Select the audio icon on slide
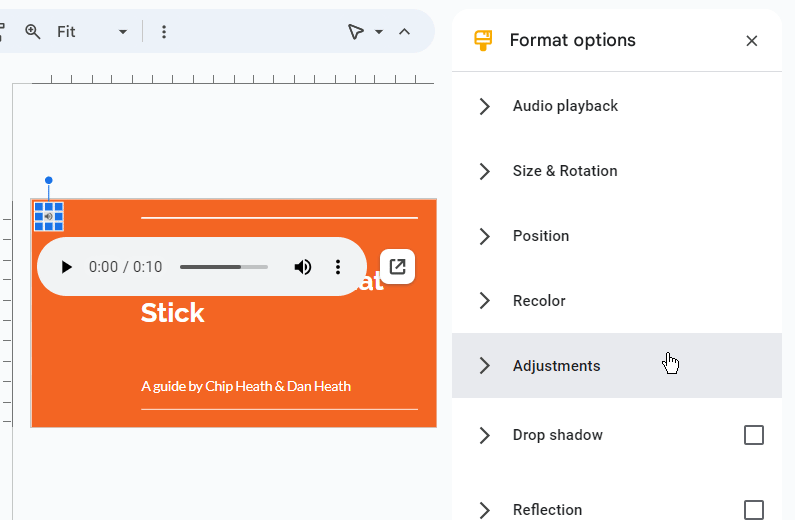This screenshot has height=520, width=795. click(49, 216)
